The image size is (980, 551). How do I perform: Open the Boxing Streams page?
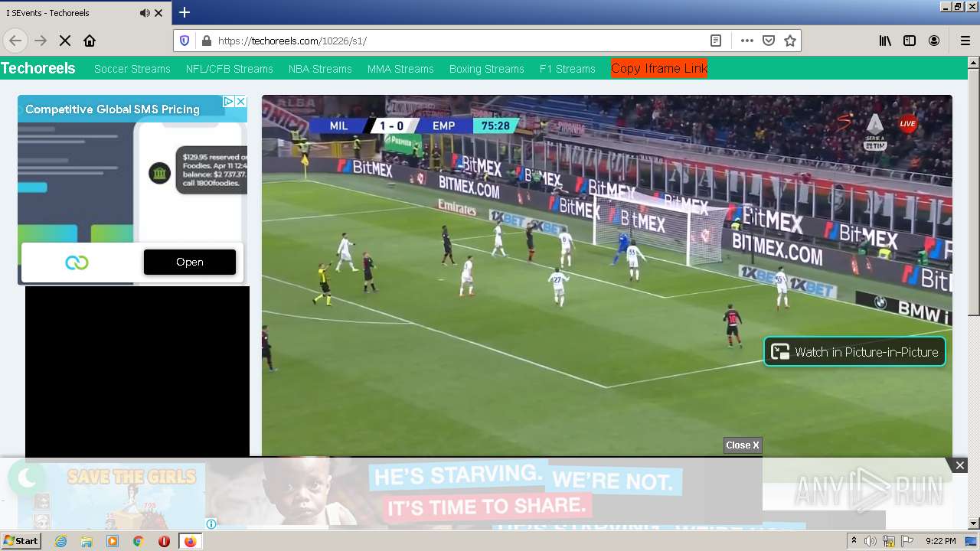tap(486, 69)
